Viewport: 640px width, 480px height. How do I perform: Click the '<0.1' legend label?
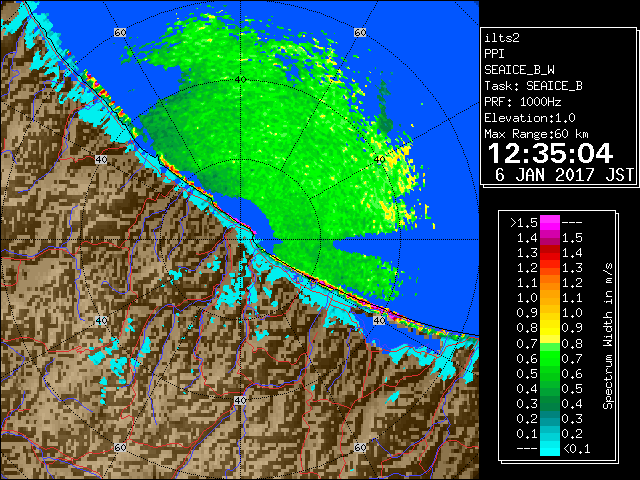[x=576, y=449]
